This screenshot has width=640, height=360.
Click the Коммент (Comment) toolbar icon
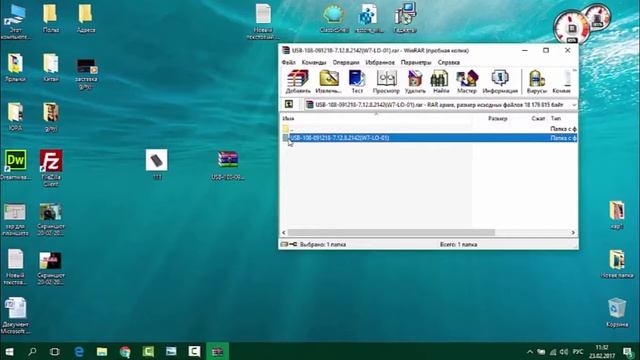562,82
